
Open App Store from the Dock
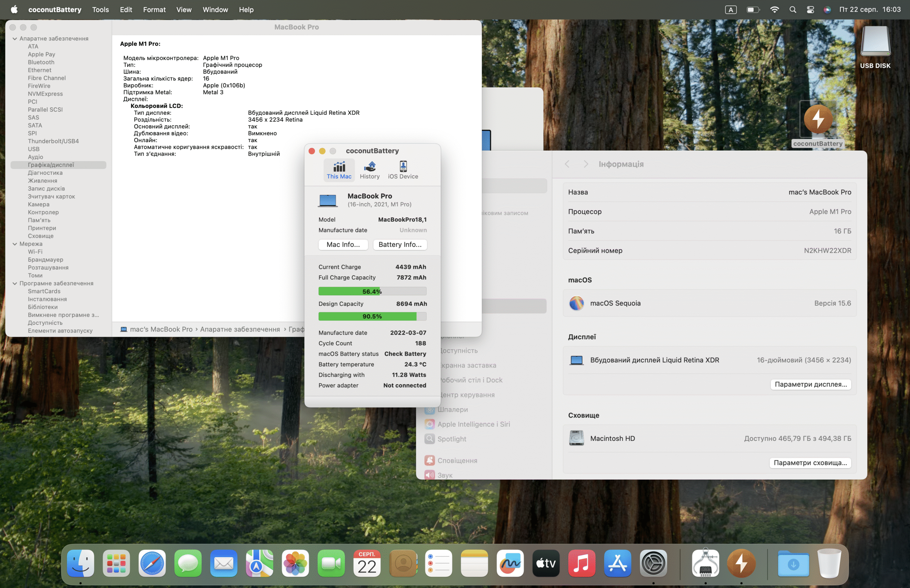pyautogui.click(x=617, y=563)
